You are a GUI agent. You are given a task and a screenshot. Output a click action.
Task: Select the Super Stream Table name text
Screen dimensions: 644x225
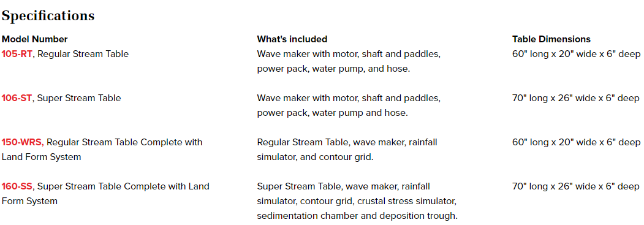(79, 98)
